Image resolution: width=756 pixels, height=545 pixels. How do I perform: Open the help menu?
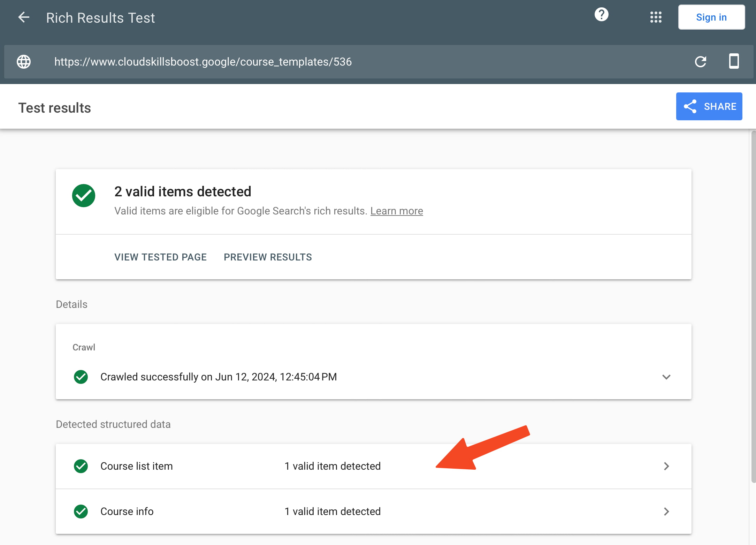click(601, 15)
